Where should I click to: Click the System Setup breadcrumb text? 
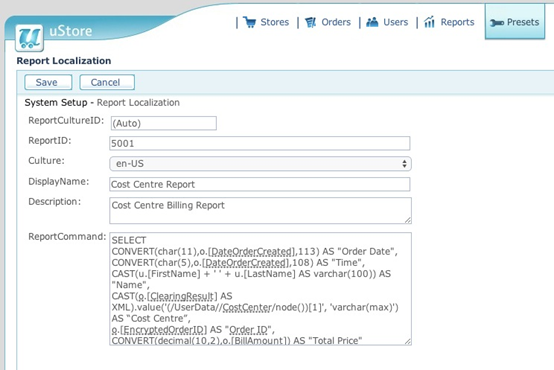(56, 102)
